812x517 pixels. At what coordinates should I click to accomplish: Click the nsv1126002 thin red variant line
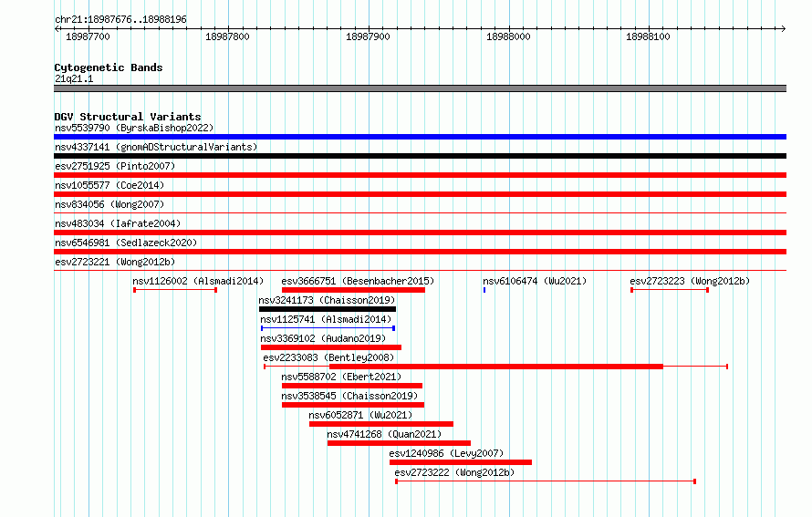pyautogui.click(x=175, y=290)
